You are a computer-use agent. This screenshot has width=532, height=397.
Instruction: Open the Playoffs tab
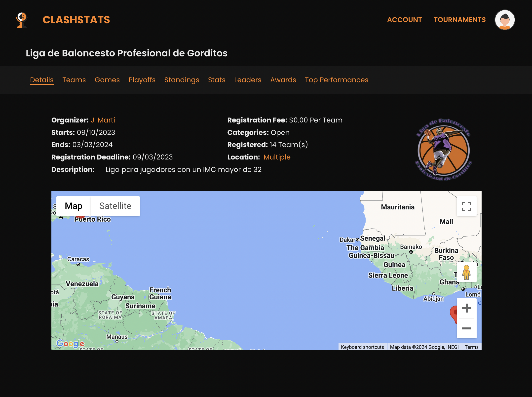pyautogui.click(x=142, y=80)
